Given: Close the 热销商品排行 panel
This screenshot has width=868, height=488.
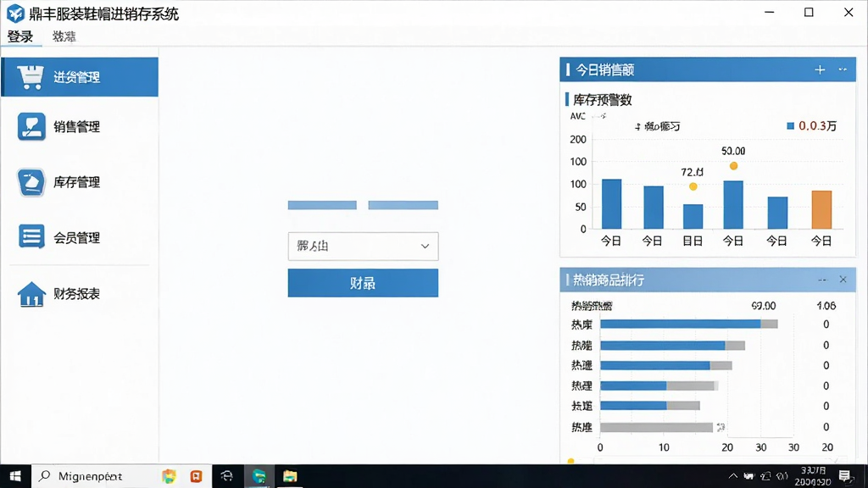Looking at the screenshot, I should pos(843,280).
